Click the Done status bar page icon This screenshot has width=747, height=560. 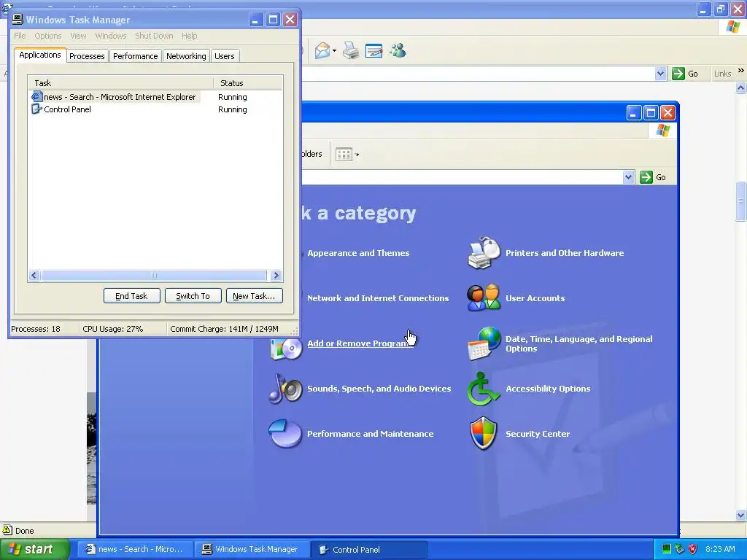click(7, 530)
